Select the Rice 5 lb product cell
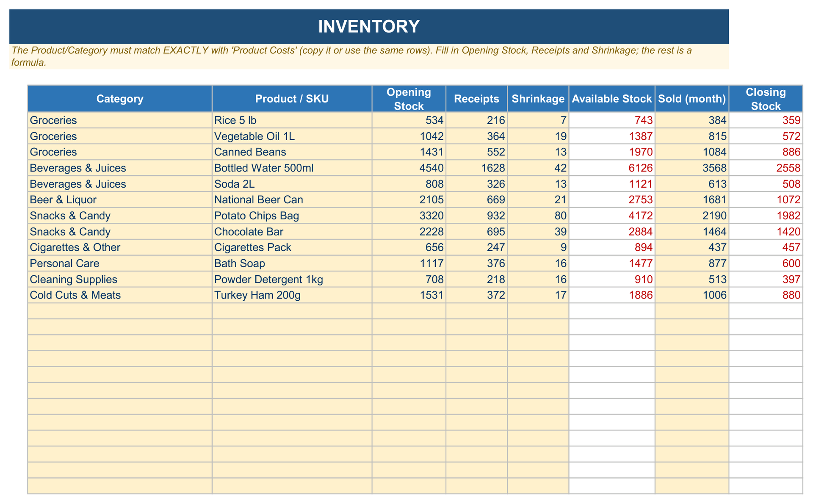 pyautogui.click(x=292, y=120)
